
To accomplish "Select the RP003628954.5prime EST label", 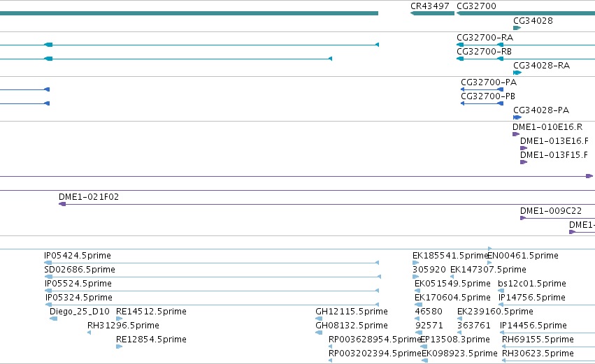I will [375, 340].
